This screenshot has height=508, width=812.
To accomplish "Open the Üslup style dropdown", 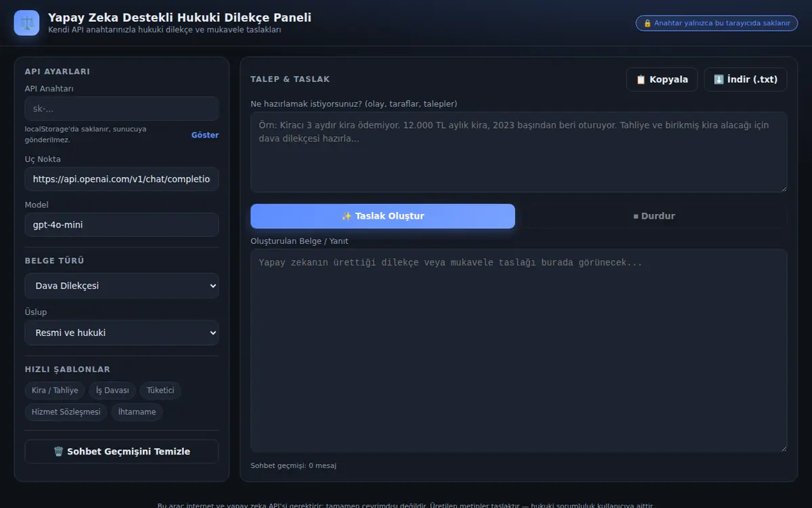I will point(122,333).
